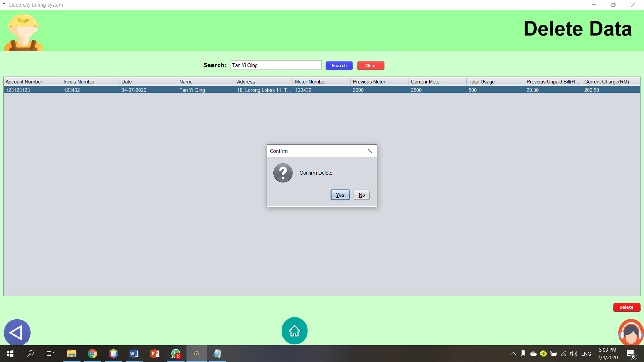Show hidden system tray icons chevron

coord(513,354)
